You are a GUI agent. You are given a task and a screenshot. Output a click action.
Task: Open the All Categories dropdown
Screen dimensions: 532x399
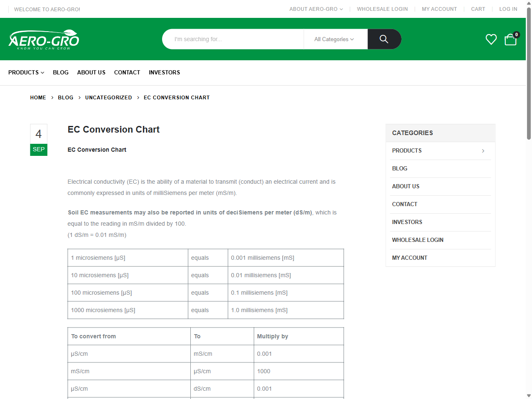click(334, 39)
